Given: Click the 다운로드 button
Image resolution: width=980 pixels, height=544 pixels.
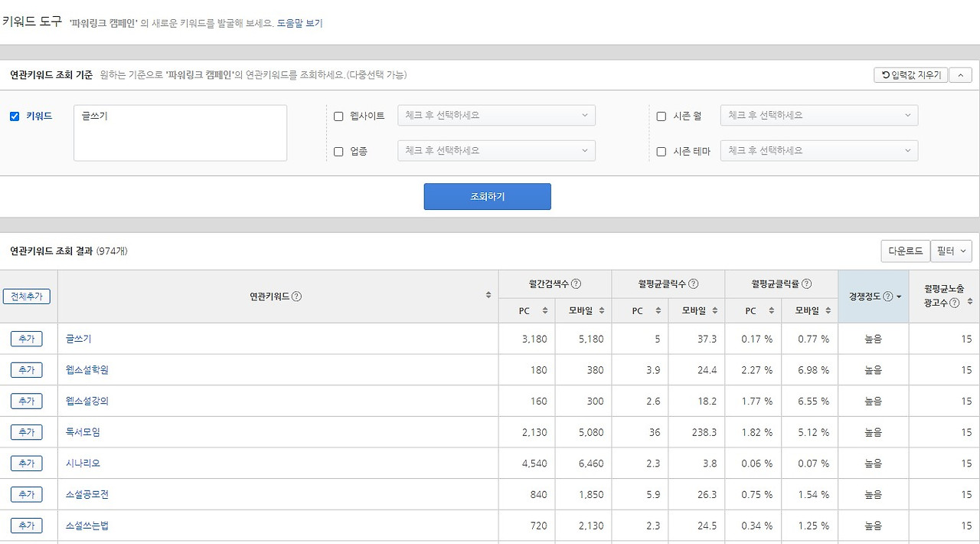Looking at the screenshot, I should (x=906, y=251).
